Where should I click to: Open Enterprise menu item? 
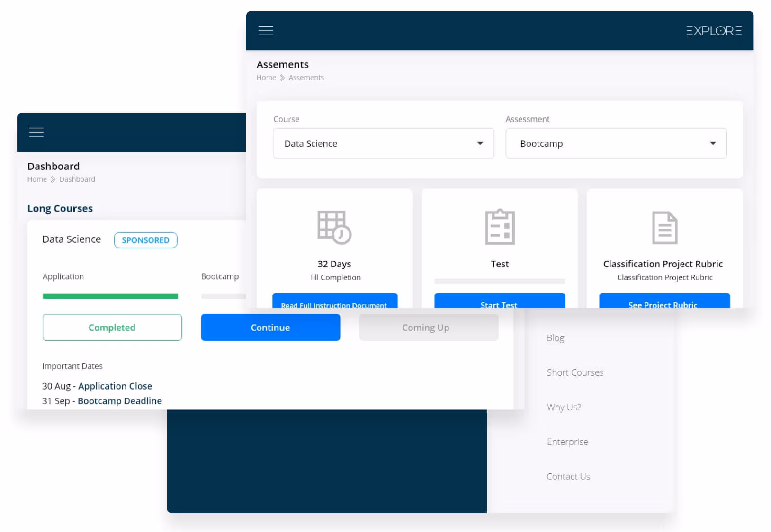(x=567, y=442)
